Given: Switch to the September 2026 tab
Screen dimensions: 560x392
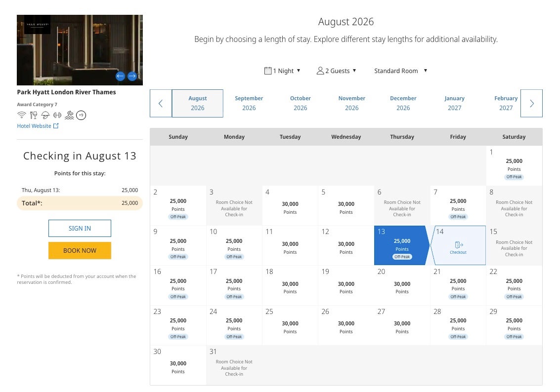Looking at the screenshot, I should point(249,103).
